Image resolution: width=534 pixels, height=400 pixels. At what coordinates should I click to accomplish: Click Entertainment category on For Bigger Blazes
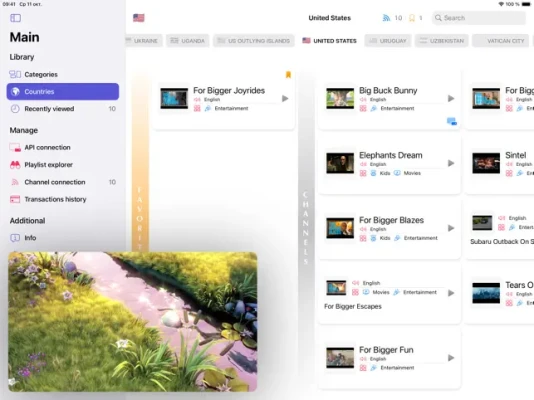(421, 238)
